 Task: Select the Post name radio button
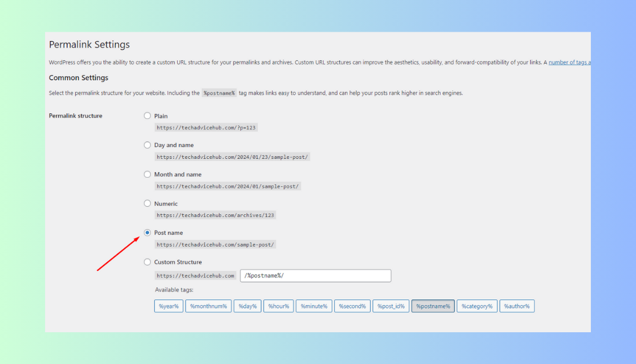(147, 233)
